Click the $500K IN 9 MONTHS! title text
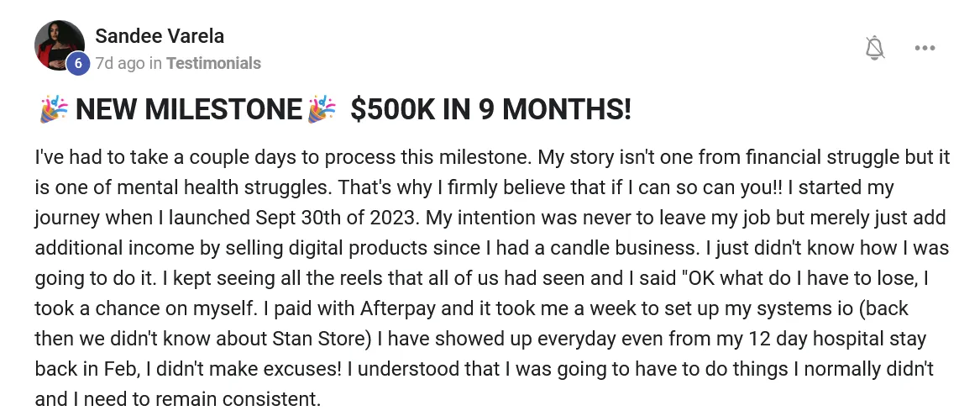This screenshot has height=416, width=980. 490,109
